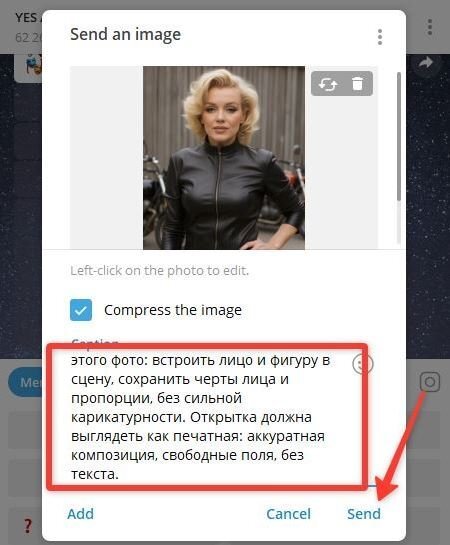The height and width of the screenshot is (545, 450).
Task: Click Add to attach another file
Action: [80, 514]
